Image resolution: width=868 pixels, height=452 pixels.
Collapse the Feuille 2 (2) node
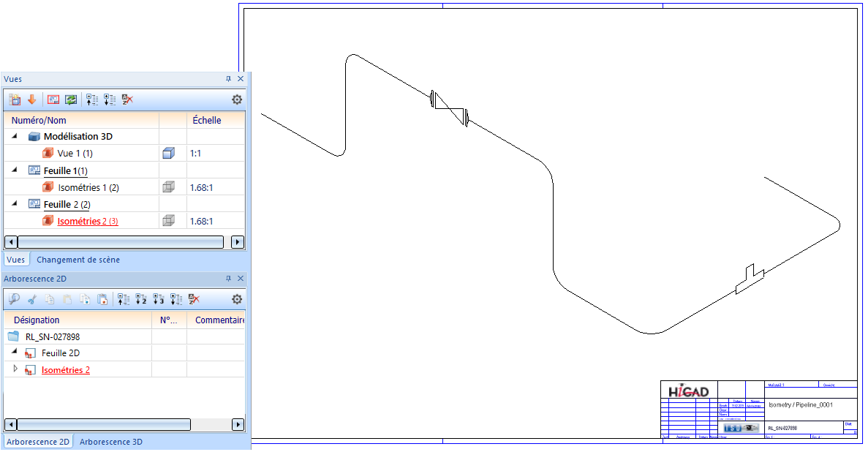(x=15, y=204)
